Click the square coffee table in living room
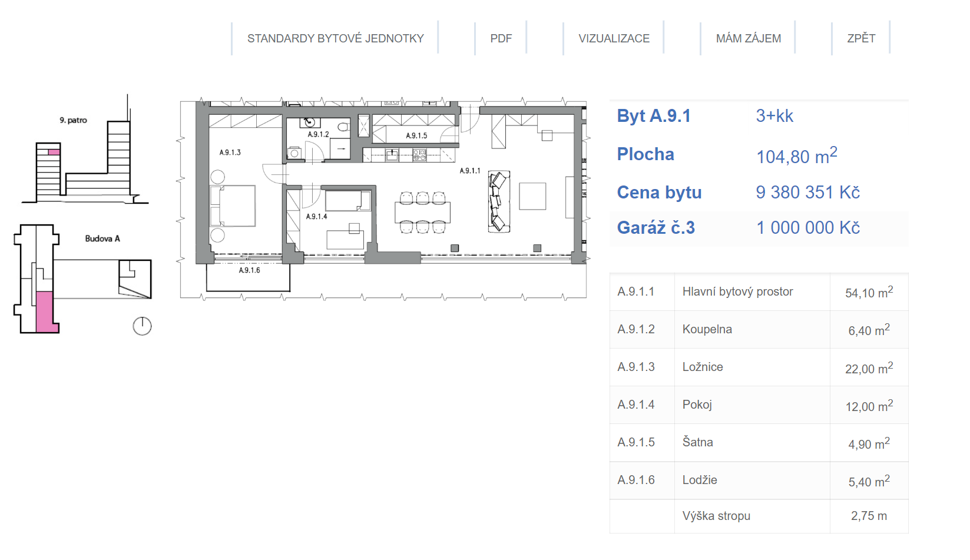Viewport: 970px width, 560px height. (x=532, y=196)
